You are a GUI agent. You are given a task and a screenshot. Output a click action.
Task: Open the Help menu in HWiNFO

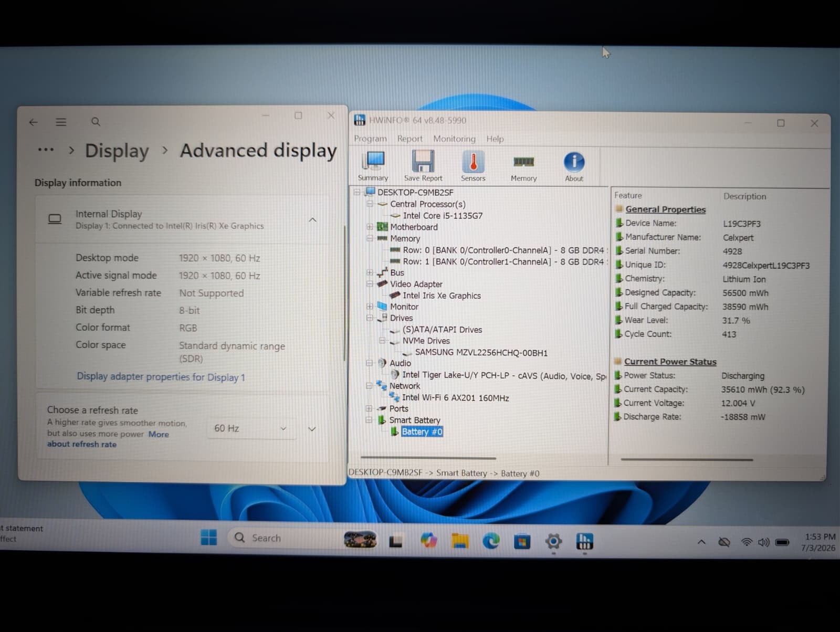click(x=495, y=139)
